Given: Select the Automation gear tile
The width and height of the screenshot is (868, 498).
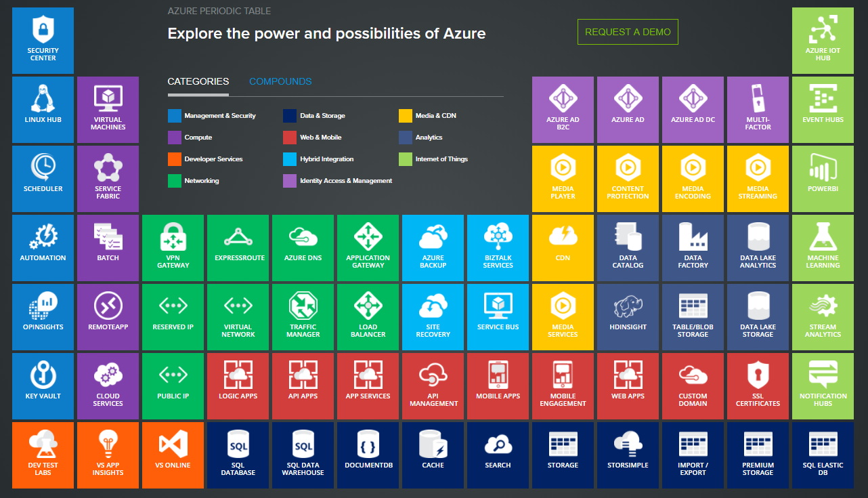Looking at the screenshot, I should [43, 247].
